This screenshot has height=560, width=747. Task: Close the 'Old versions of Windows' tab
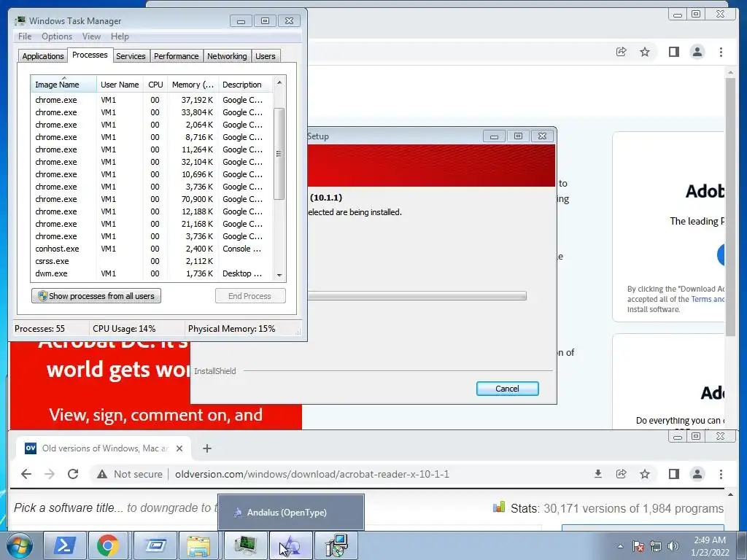[x=179, y=448]
